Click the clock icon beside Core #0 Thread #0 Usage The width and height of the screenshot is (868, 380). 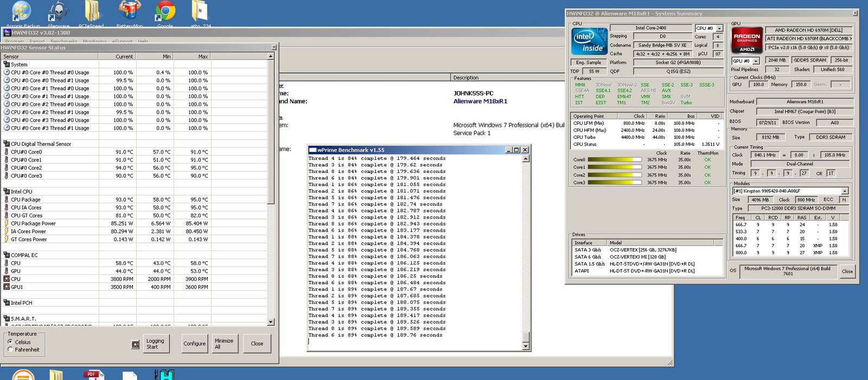(7, 73)
